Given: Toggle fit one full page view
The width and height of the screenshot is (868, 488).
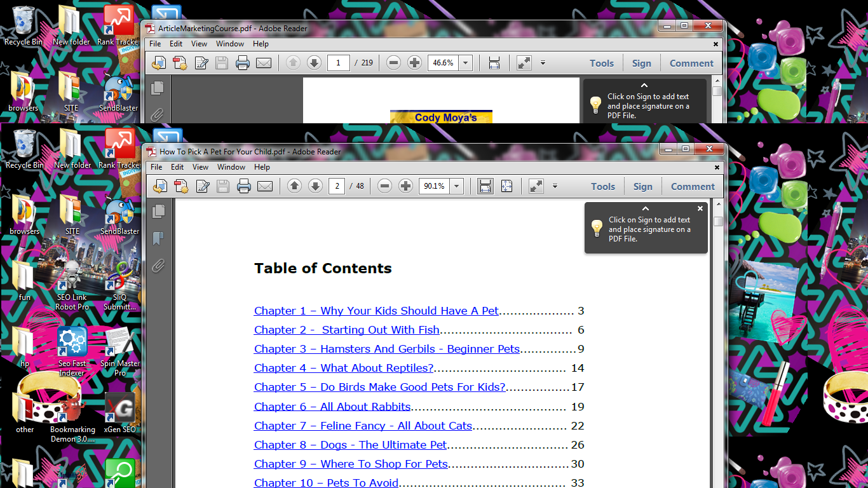Looking at the screenshot, I should coord(506,186).
